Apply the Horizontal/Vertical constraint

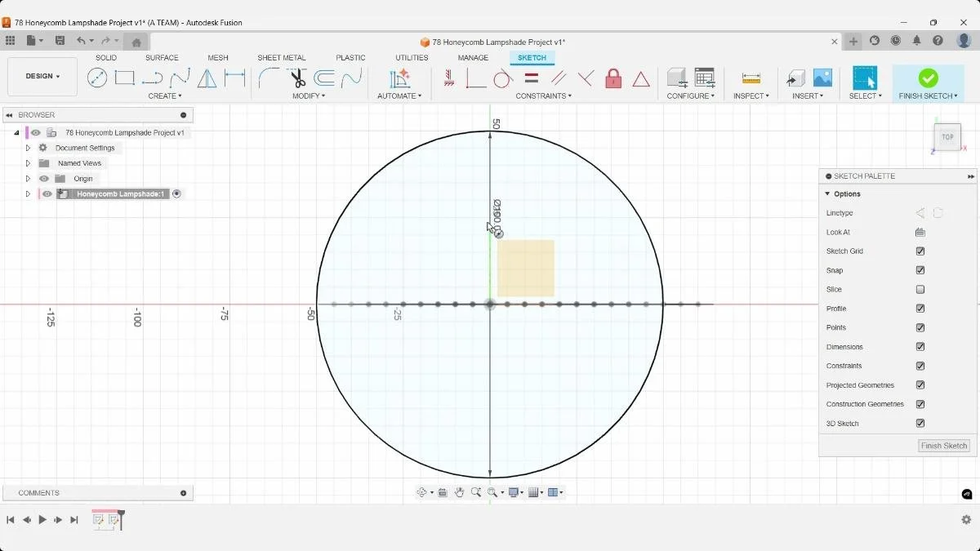(448, 78)
